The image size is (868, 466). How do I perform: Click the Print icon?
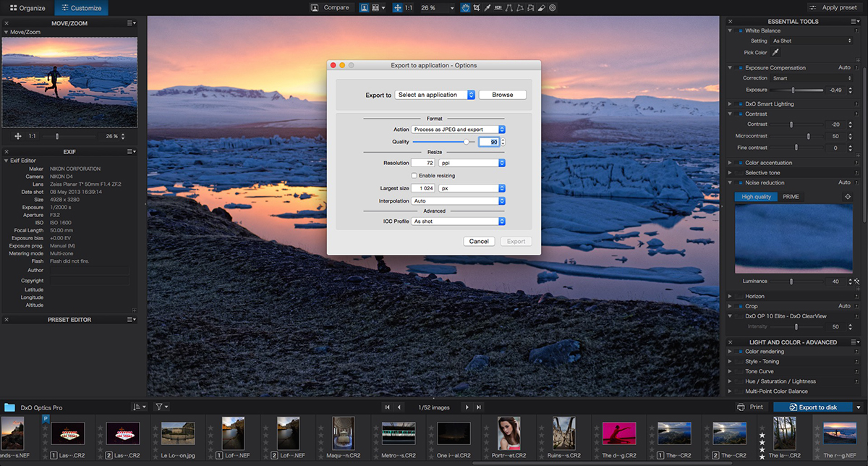[741, 407]
